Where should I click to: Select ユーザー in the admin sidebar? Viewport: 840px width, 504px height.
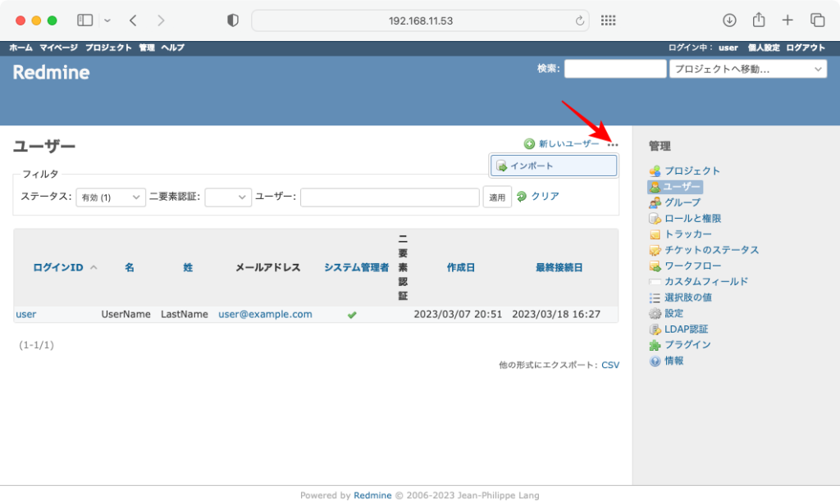tap(682, 187)
